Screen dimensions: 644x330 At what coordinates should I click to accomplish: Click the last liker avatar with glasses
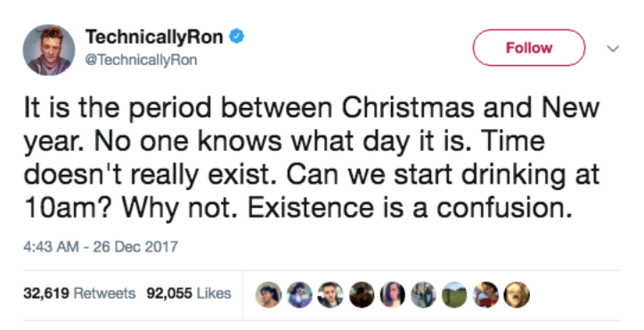point(517,294)
